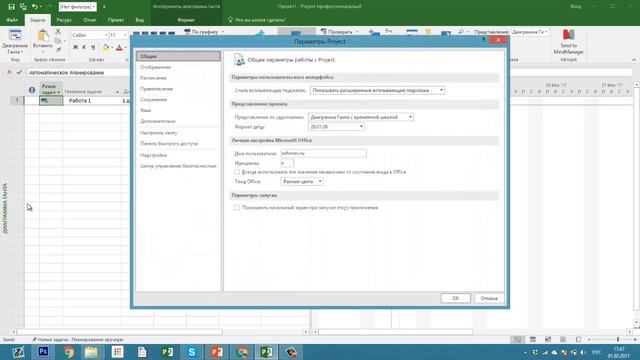The width and height of the screenshot is (640, 360).
Task: Apply bold formatting with Ж button
Action: (75, 48)
